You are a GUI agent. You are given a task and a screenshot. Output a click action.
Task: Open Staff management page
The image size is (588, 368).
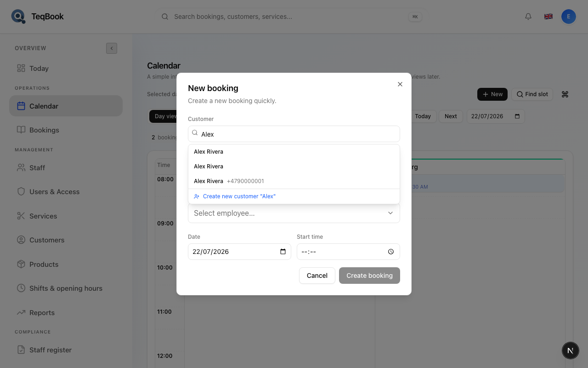66,168
